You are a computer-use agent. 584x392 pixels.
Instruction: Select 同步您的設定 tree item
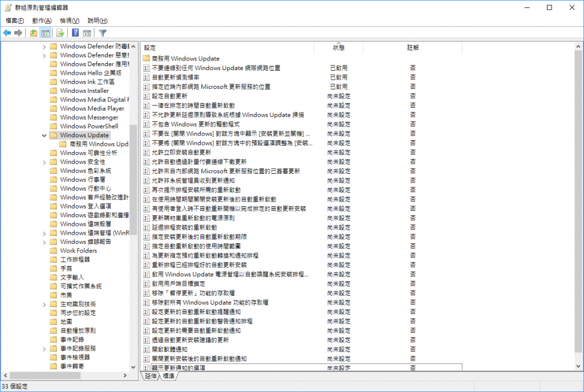pos(78,313)
